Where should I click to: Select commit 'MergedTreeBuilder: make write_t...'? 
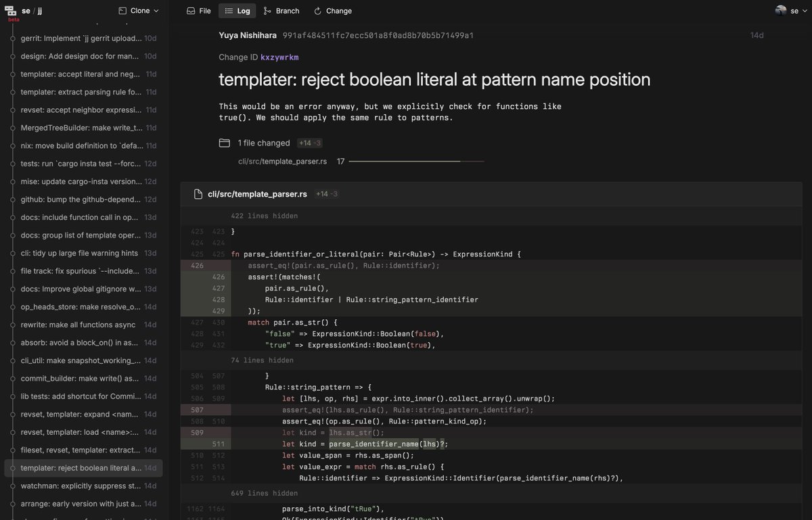click(84, 128)
